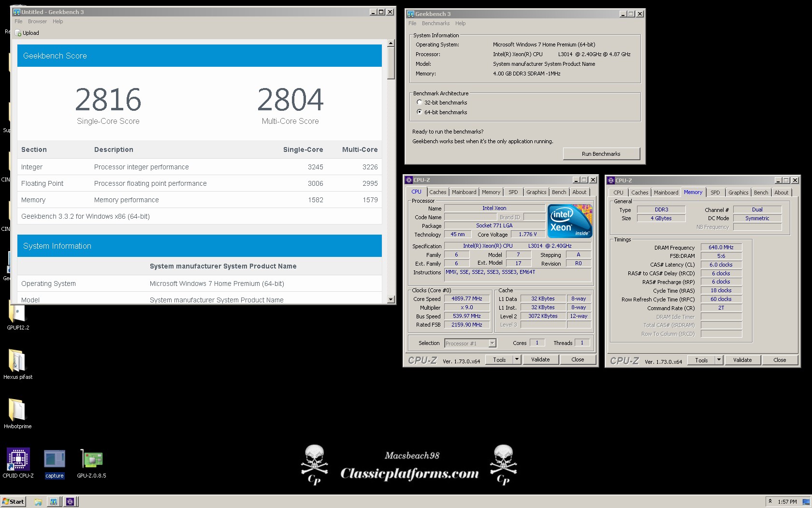Click Tools button in CPU-Z Memory window
812x508 pixels.
pyautogui.click(x=701, y=360)
